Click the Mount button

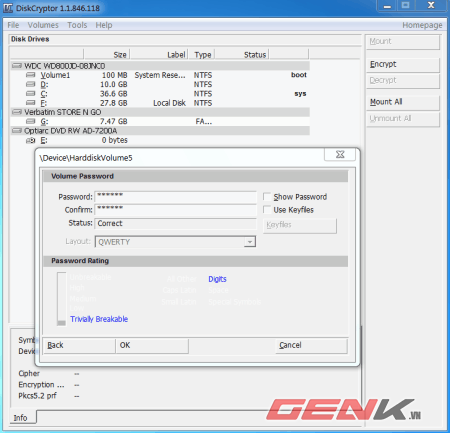403,42
